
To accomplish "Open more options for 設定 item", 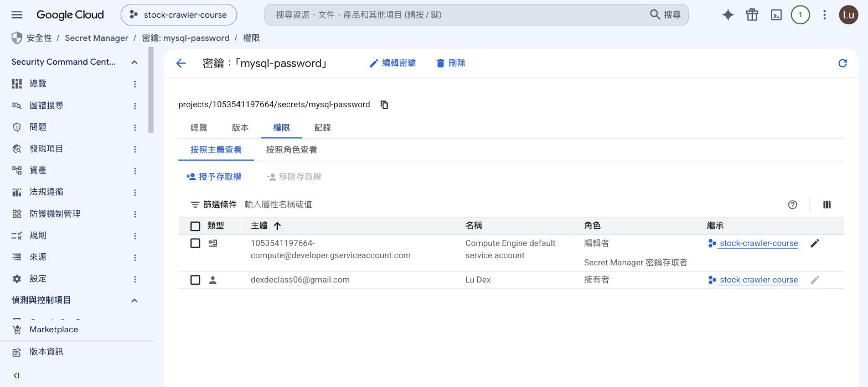I will [x=135, y=279].
